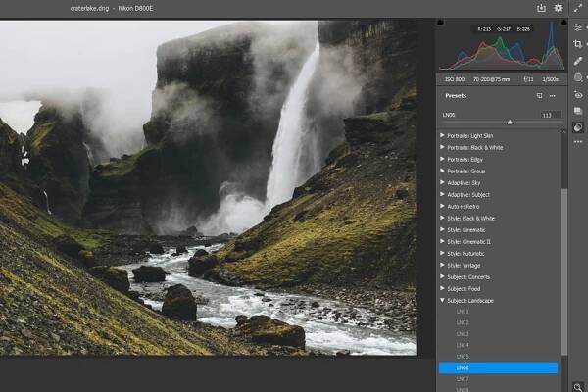
Task: Collapse the Subject: Landscape preset group
Action: click(x=442, y=301)
